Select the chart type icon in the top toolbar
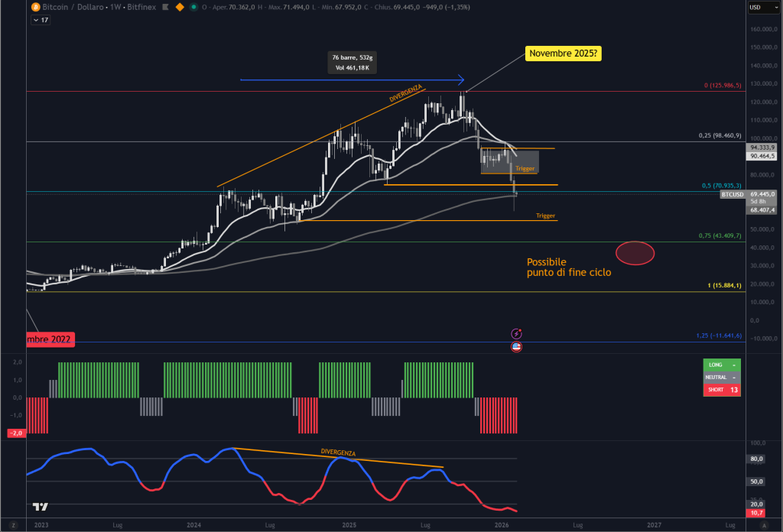The height and width of the screenshot is (532, 783). click(165, 7)
